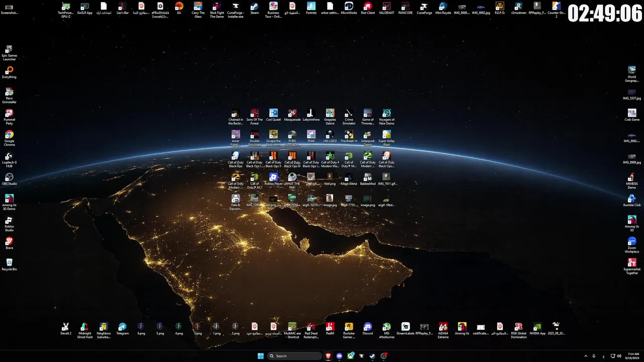The width and height of the screenshot is (644, 362).
Task: Click the PEAK game icon
Action: [x=311, y=136]
